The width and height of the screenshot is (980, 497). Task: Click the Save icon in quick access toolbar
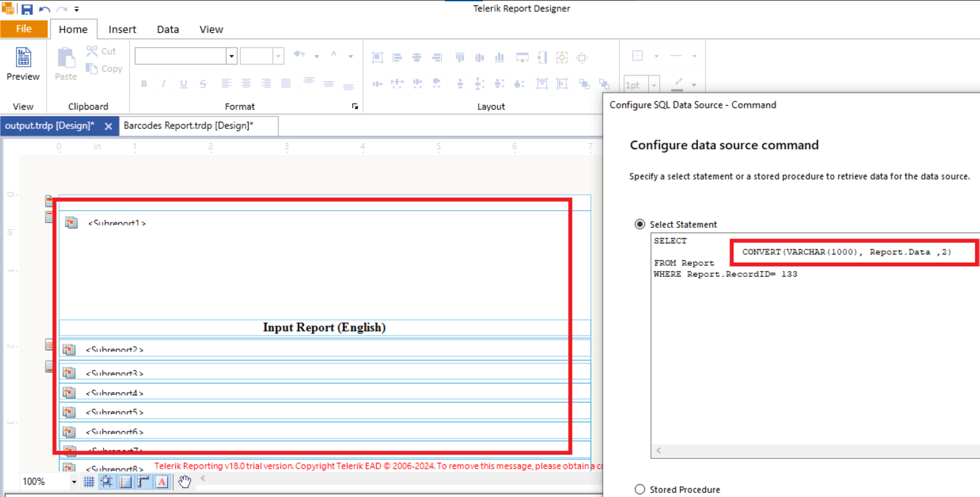[x=27, y=9]
